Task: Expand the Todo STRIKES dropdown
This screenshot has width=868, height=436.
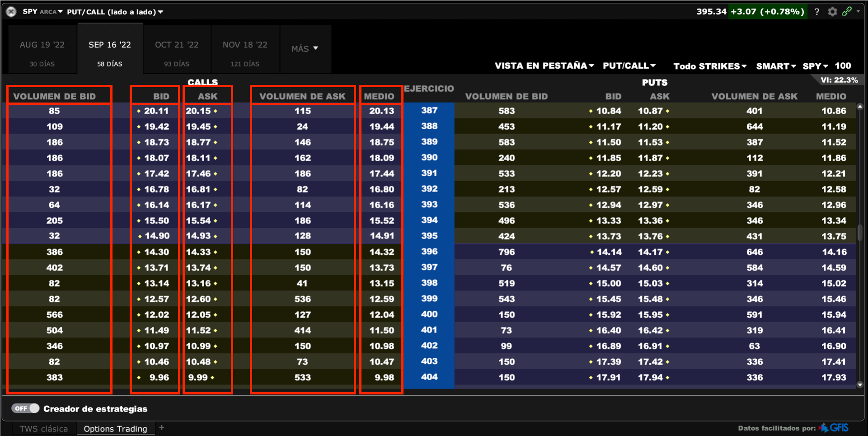Action: (x=710, y=66)
